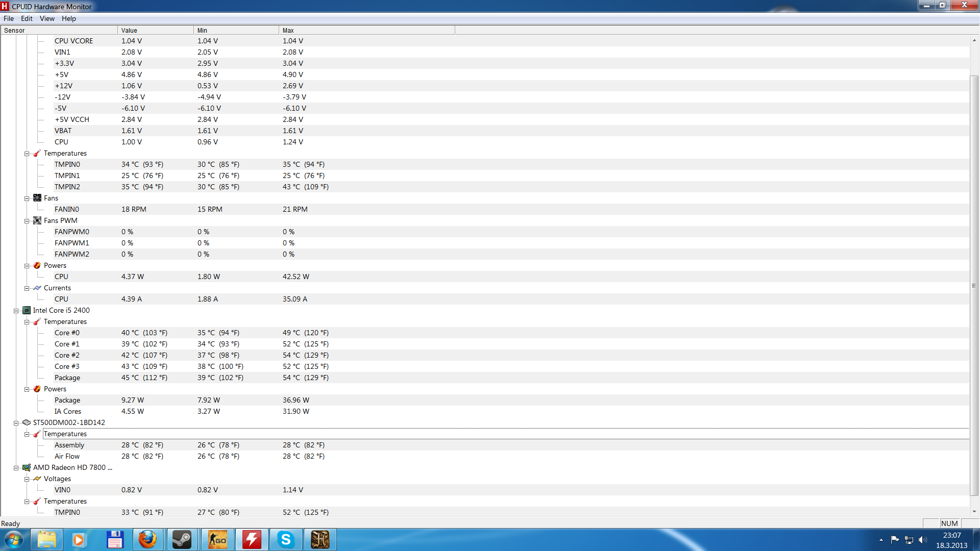Click the Action Center flag tray icon
Screen dimensions: 980x551
tap(895, 540)
